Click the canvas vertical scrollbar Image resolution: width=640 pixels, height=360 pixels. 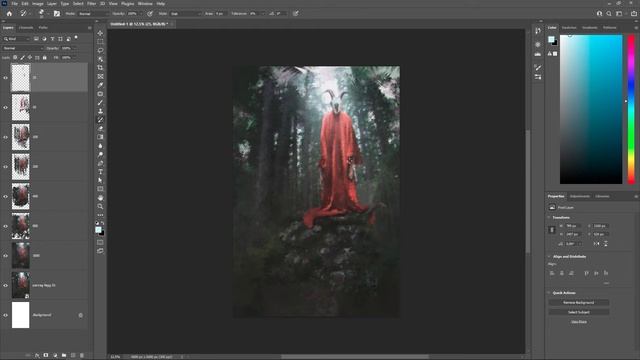pyautogui.click(x=528, y=192)
